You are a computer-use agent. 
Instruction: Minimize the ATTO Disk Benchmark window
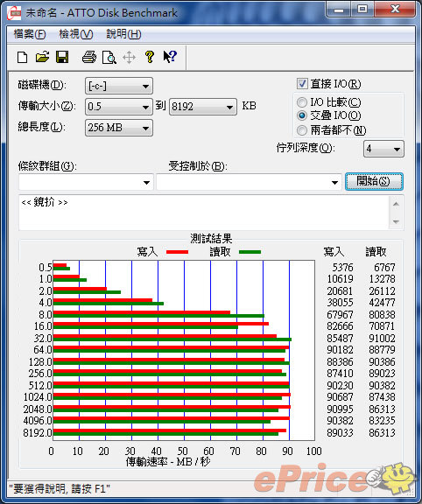[x=339, y=10]
